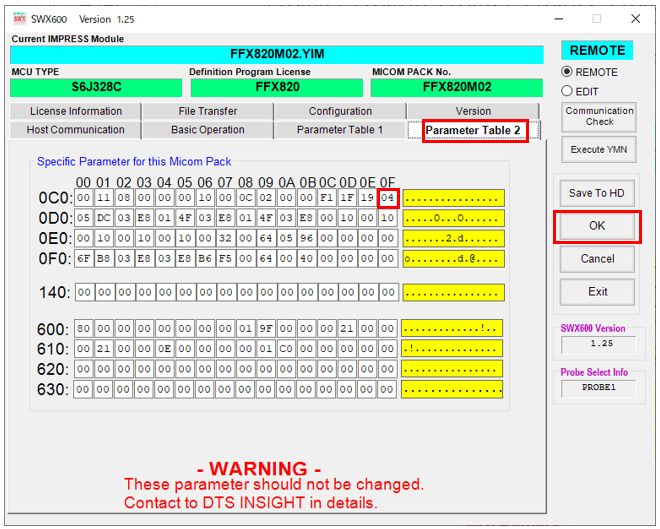This screenshot has height=529, width=660.
Task: Open the Configuration tab
Action: point(340,111)
